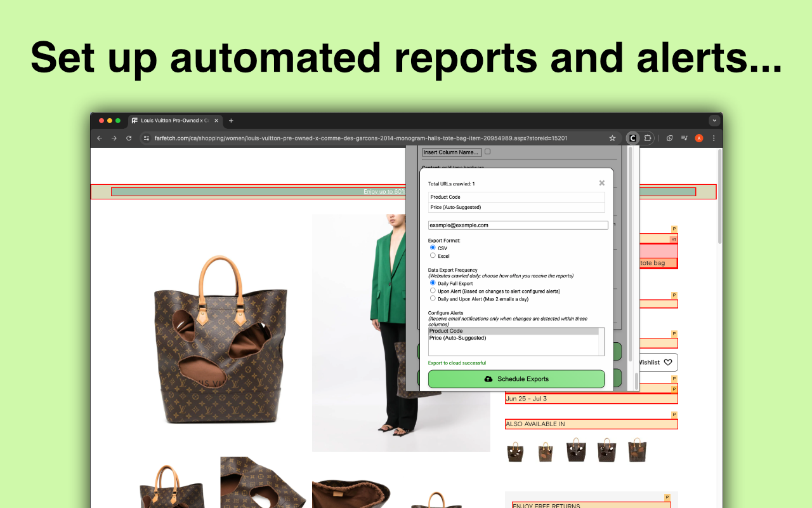Open the orange profile avatar
Image resolution: width=812 pixels, height=508 pixels.
pos(699,138)
